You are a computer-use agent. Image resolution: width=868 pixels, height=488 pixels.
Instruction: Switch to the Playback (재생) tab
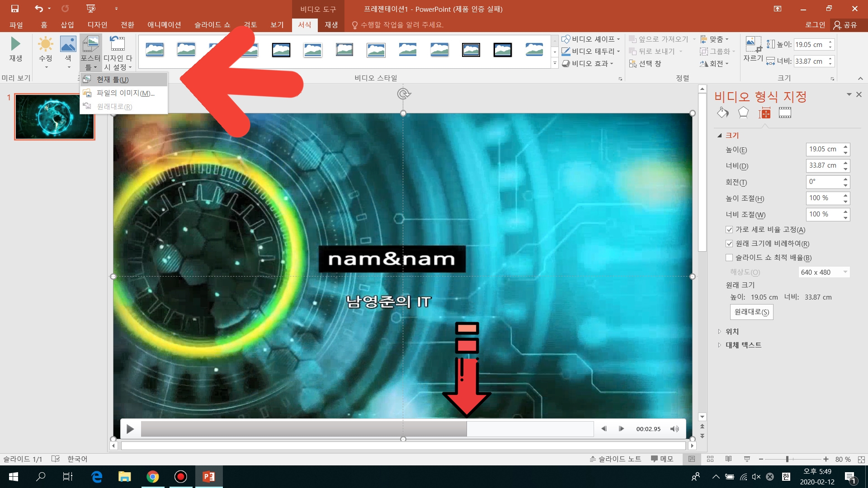(x=331, y=25)
